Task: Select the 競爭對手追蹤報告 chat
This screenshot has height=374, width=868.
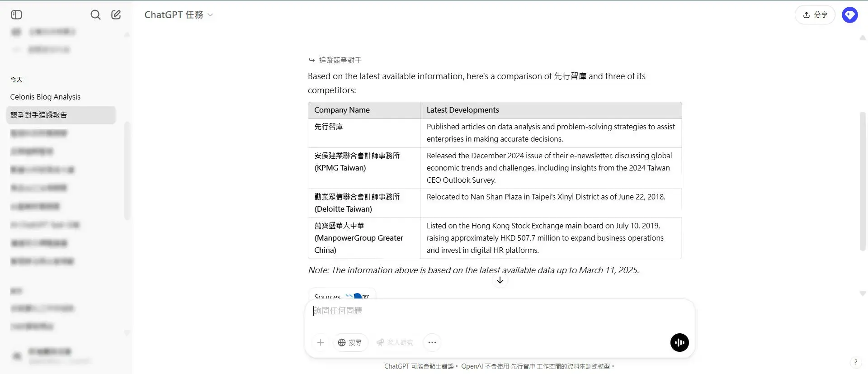Action: coord(61,115)
